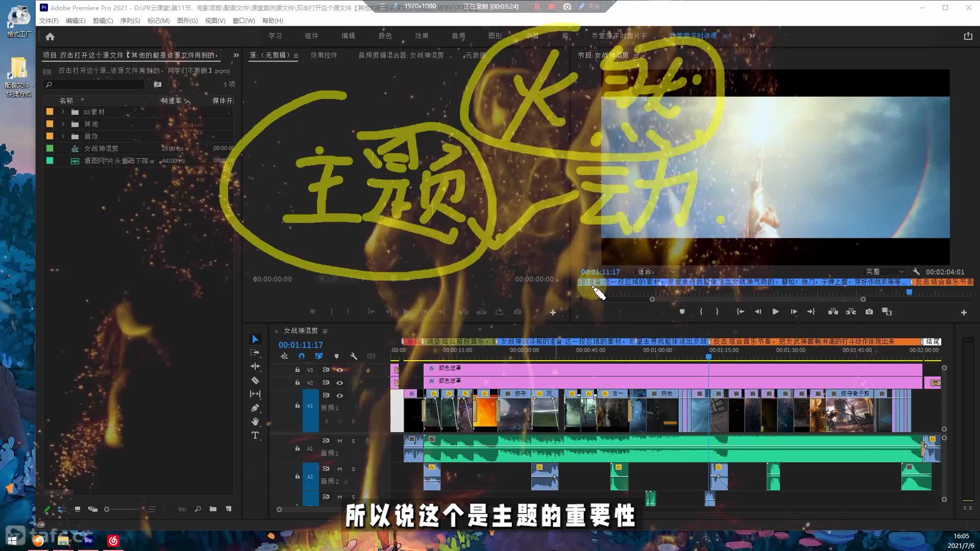
Task: Open the 文件(F) menu
Action: [x=49, y=21]
